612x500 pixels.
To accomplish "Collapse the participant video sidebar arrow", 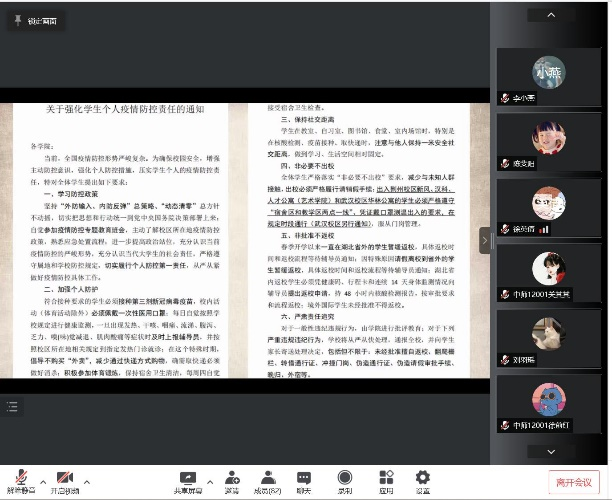I will (485, 240).
